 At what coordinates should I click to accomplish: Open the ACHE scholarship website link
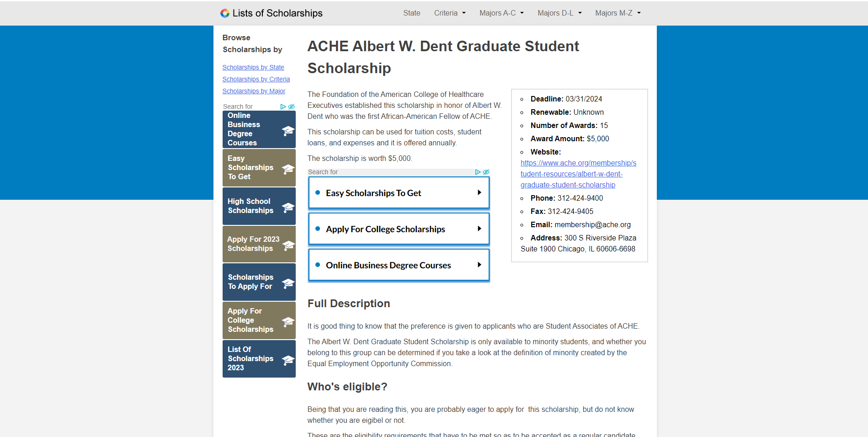tap(578, 174)
